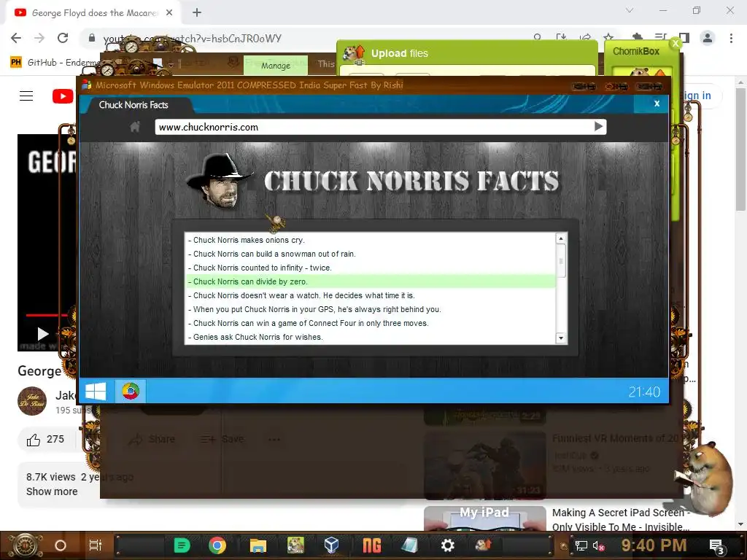Go back in the Chrome browser

(16, 38)
